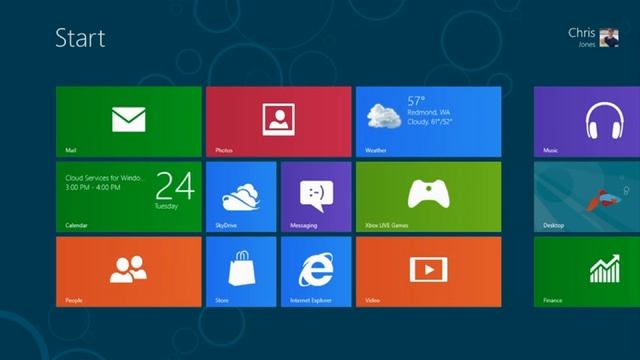This screenshot has width=640, height=360.
Task: Open the Weather tile showing 57°
Action: 429,121
